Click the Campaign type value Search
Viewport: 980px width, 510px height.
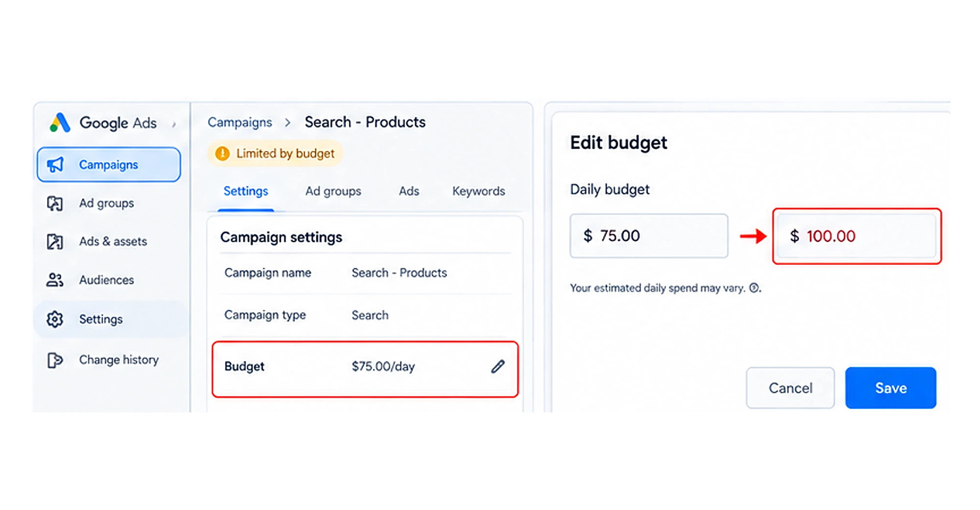pos(370,315)
